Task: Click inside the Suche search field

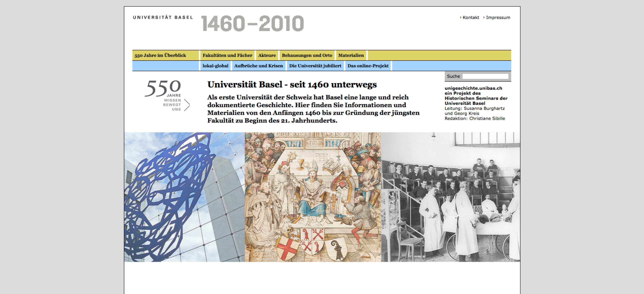Action: [x=485, y=76]
